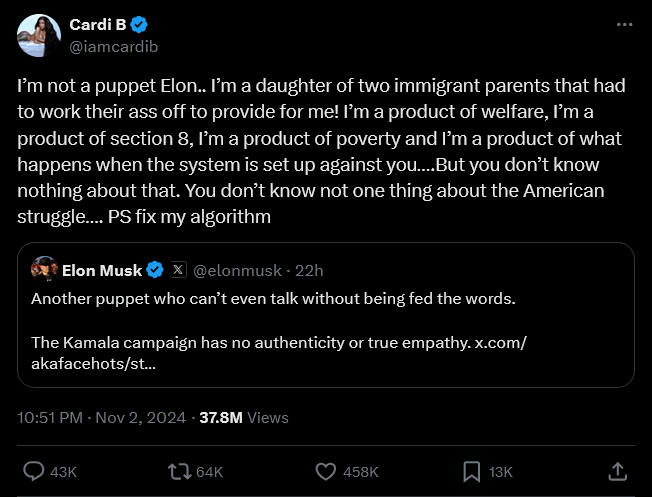Click the share upload icon
652x497 pixels.
click(x=618, y=470)
